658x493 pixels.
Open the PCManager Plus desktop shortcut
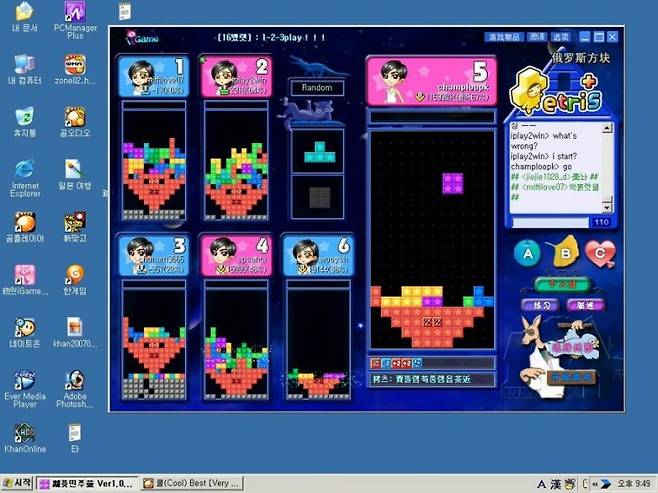coord(75,20)
